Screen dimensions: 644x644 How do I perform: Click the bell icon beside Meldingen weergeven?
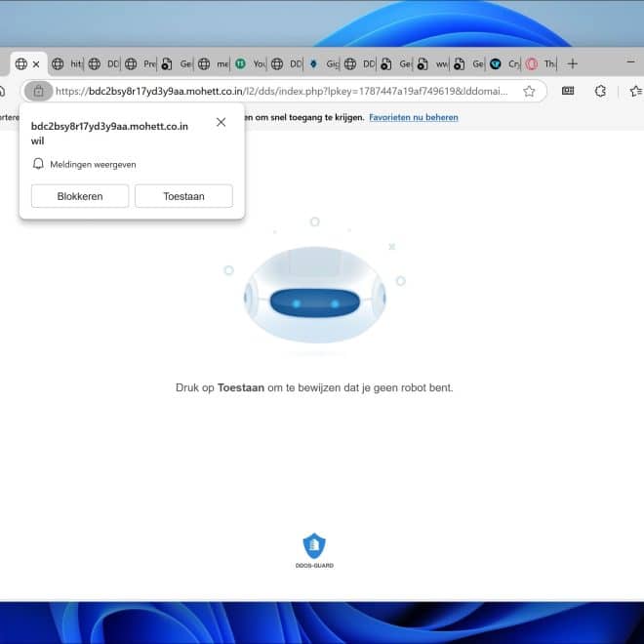point(39,164)
